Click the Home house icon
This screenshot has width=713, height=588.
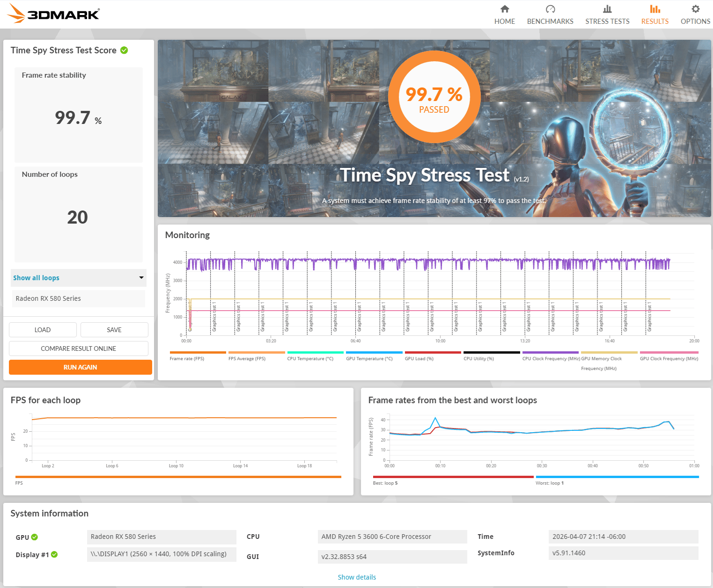coord(504,9)
